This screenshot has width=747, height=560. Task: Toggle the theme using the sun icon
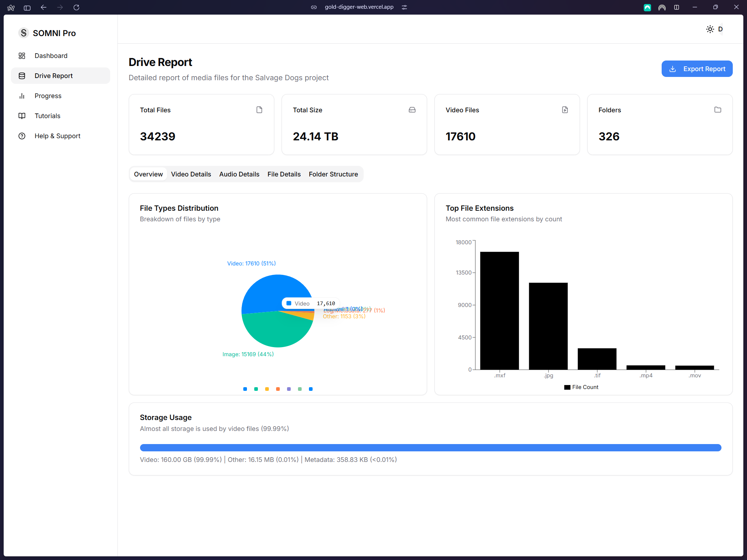[709, 29]
